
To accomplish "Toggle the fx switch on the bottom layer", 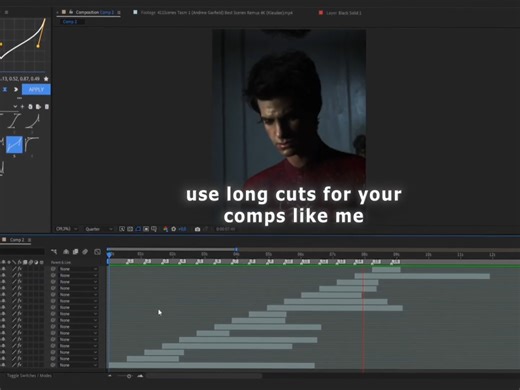I will point(20,365).
